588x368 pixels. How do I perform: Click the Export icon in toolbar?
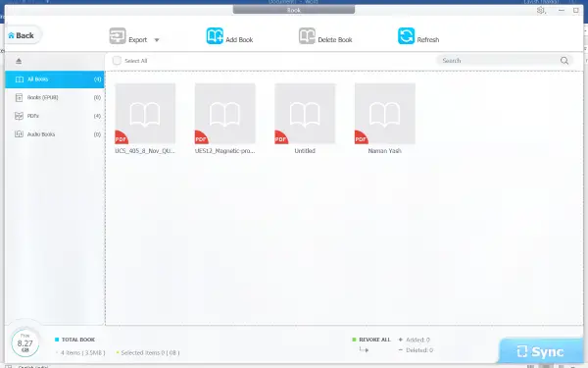[118, 36]
